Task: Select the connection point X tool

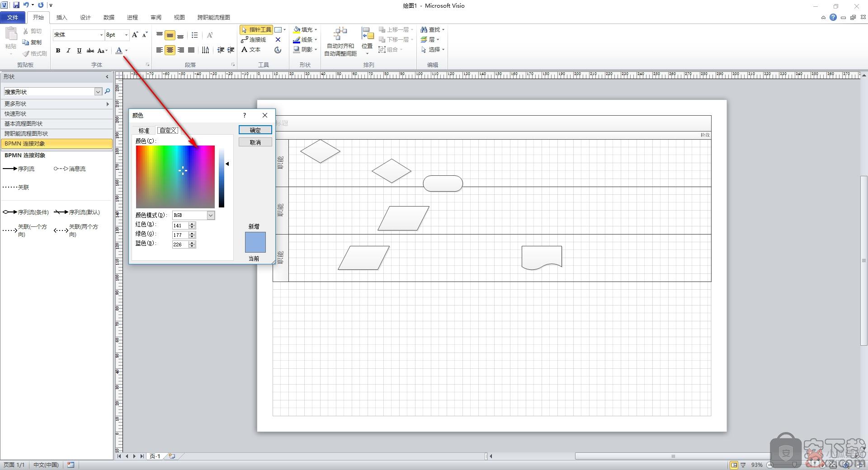Action: click(x=278, y=40)
